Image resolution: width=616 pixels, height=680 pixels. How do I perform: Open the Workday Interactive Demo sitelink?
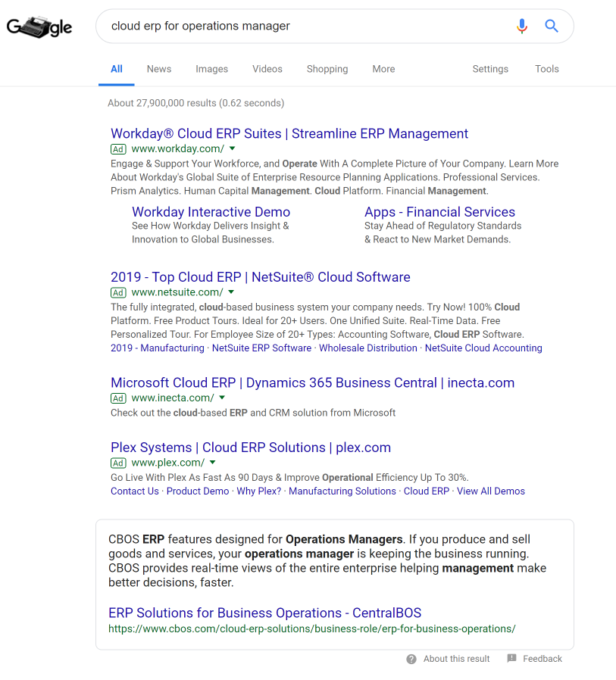[x=211, y=212]
